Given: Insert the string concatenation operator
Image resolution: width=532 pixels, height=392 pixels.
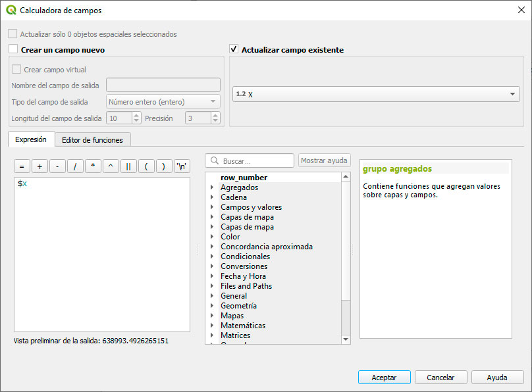Looking at the screenshot, I should coord(128,166).
